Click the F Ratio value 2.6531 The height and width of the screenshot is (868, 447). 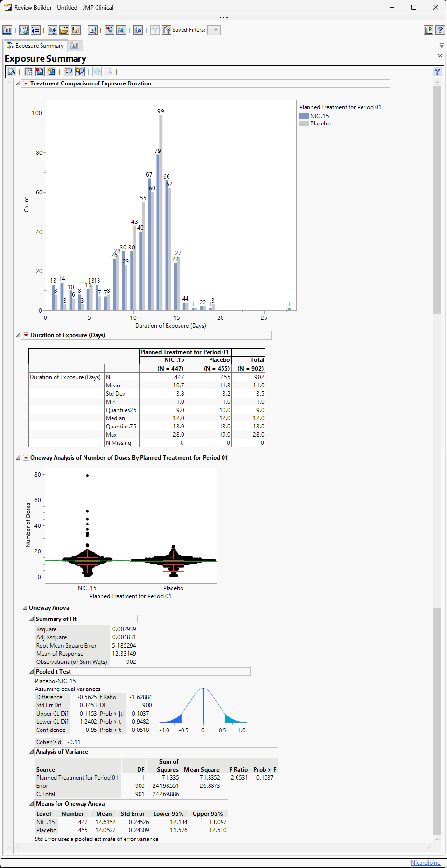click(x=239, y=778)
